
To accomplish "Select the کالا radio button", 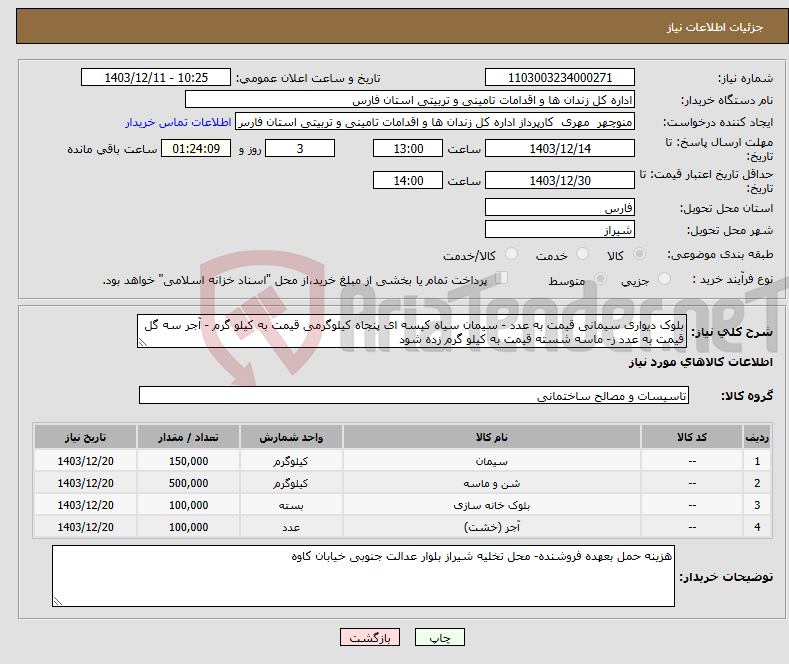I will [x=639, y=254].
